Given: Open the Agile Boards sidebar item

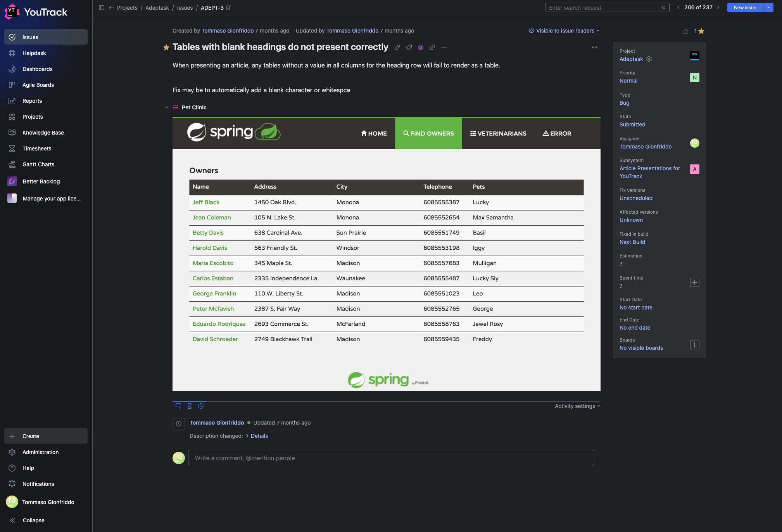Looking at the screenshot, I should tap(38, 85).
